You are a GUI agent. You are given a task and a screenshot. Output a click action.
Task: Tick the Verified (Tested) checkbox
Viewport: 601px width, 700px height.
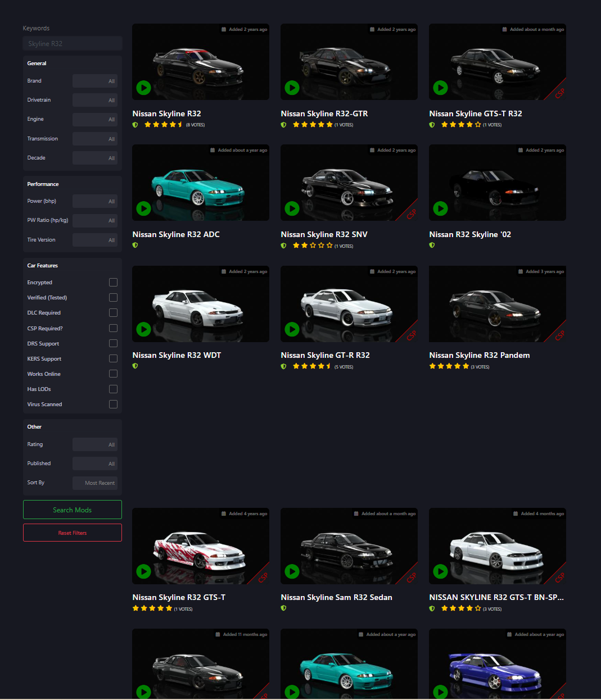[x=113, y=297]
